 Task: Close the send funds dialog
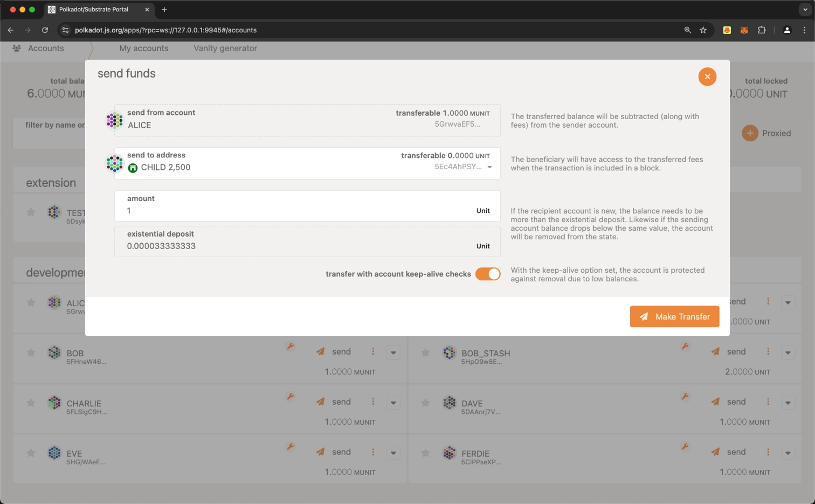point(707,77)
